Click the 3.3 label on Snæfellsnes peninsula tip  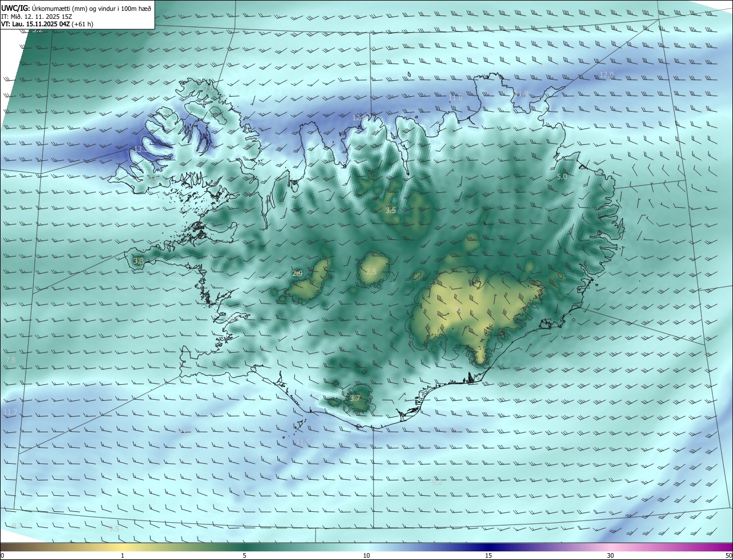tap(139, 261)
